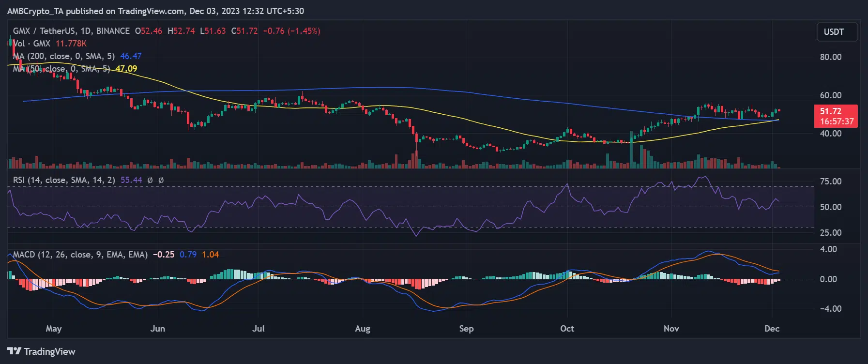Click the Vol · GMX indicator label

(31, 44)
